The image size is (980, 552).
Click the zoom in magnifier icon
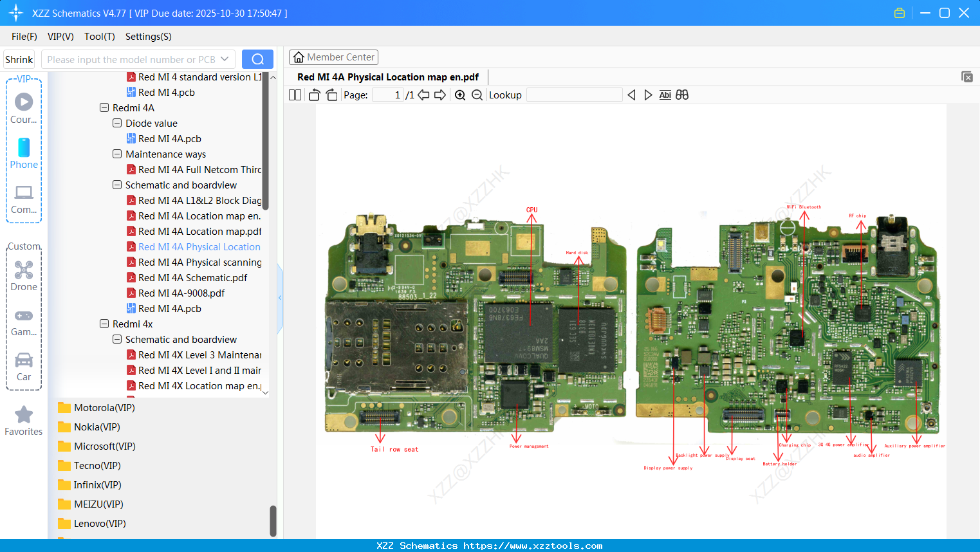460,95
